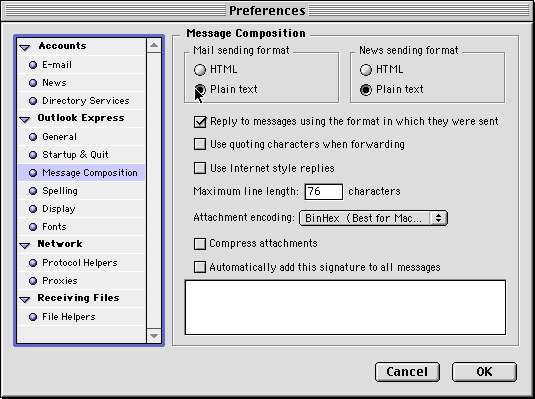Screen dimensions: 535x399
Task: Click the bullet icon beside Message Composition
Action: coord(33,173)
